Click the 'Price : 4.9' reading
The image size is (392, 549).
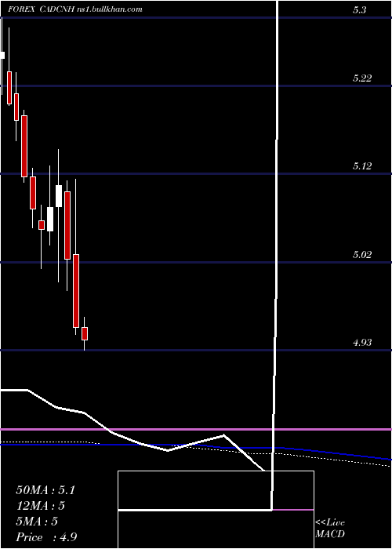click(46, 537)
